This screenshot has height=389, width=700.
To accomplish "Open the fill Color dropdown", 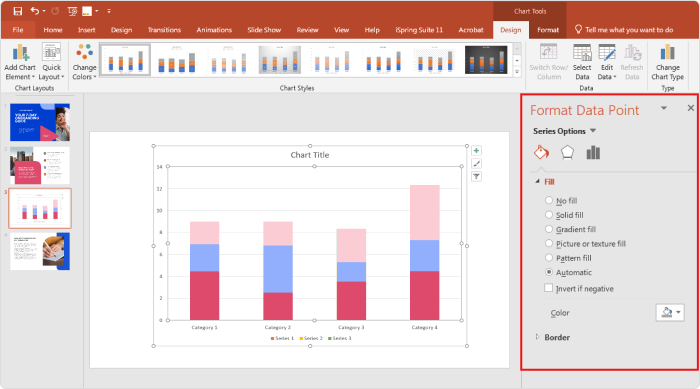I will (x=670, y=312).
